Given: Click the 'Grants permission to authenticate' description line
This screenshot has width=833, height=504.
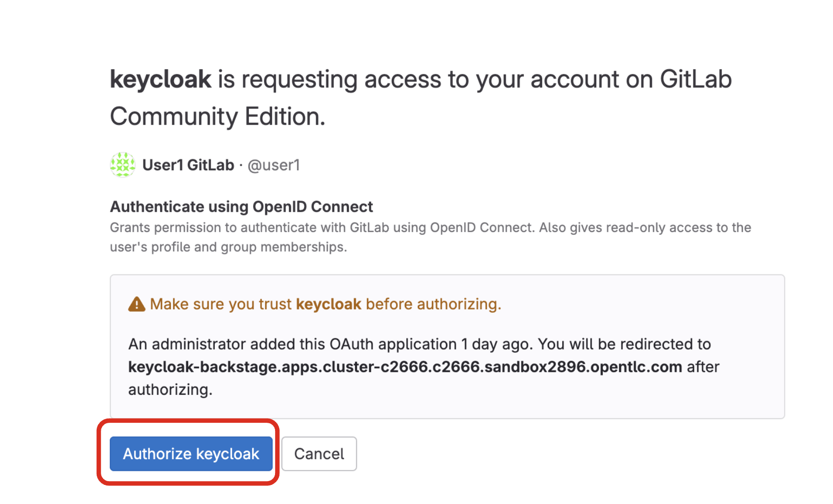Looking at the screenshot, I should (430, 228).
